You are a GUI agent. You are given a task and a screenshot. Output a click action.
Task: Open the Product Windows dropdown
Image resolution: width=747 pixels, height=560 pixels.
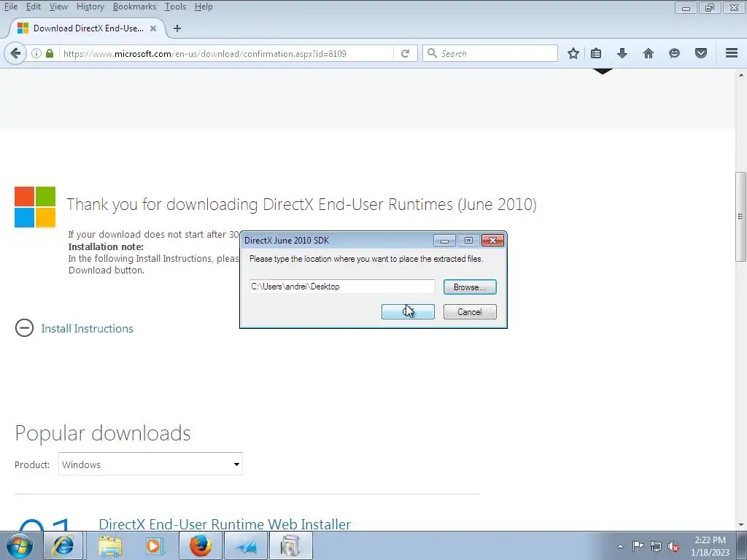pyautogui.click(x=150, y=464)
